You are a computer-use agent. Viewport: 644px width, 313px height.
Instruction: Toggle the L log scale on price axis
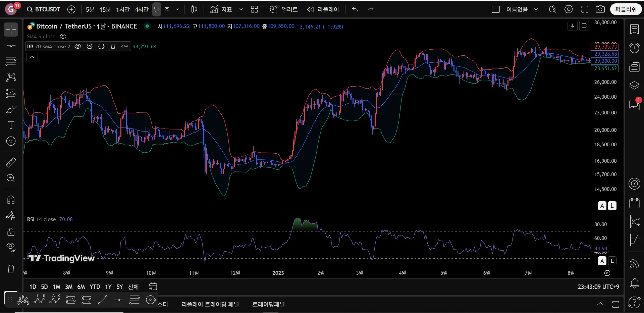tap(612, 206)
